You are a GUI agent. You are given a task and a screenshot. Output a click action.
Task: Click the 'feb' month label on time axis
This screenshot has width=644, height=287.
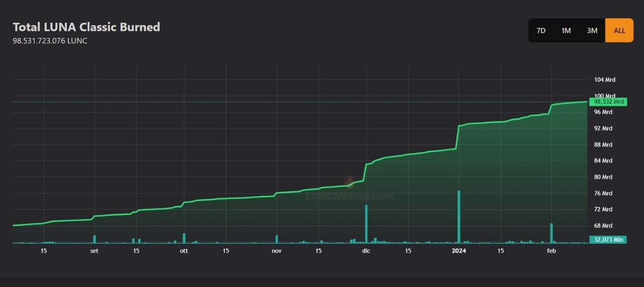tap(551, 250)
